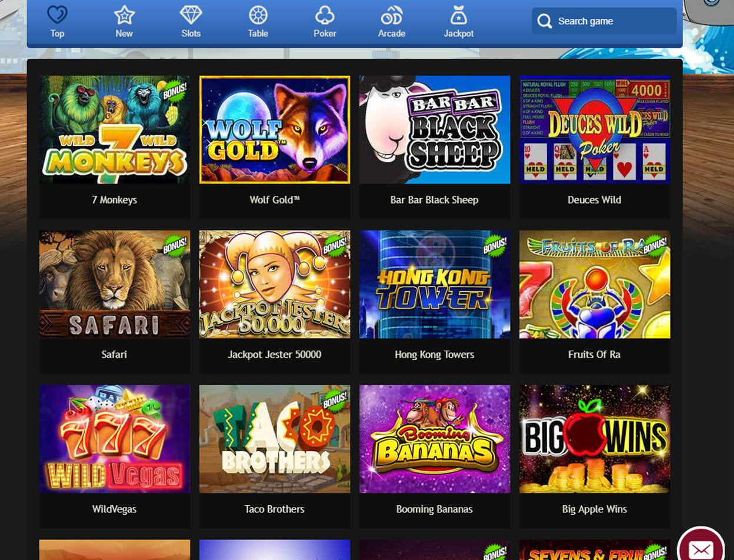Viewport: 734px width, 560px height.
Task: Click the Safari game title link
Action: [114, 355]
